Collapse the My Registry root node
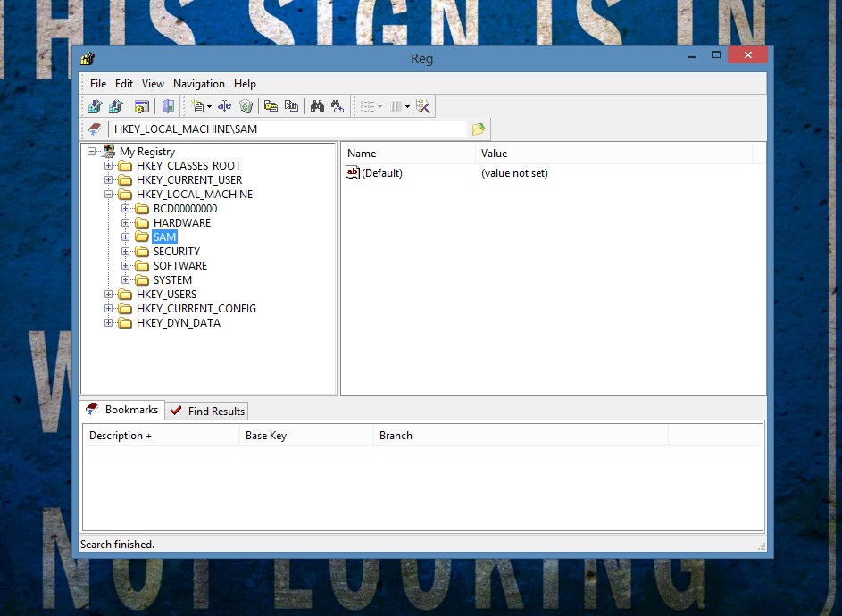This screenshot has height=616, width=842. pyautogui.click(x=92, y=152)
